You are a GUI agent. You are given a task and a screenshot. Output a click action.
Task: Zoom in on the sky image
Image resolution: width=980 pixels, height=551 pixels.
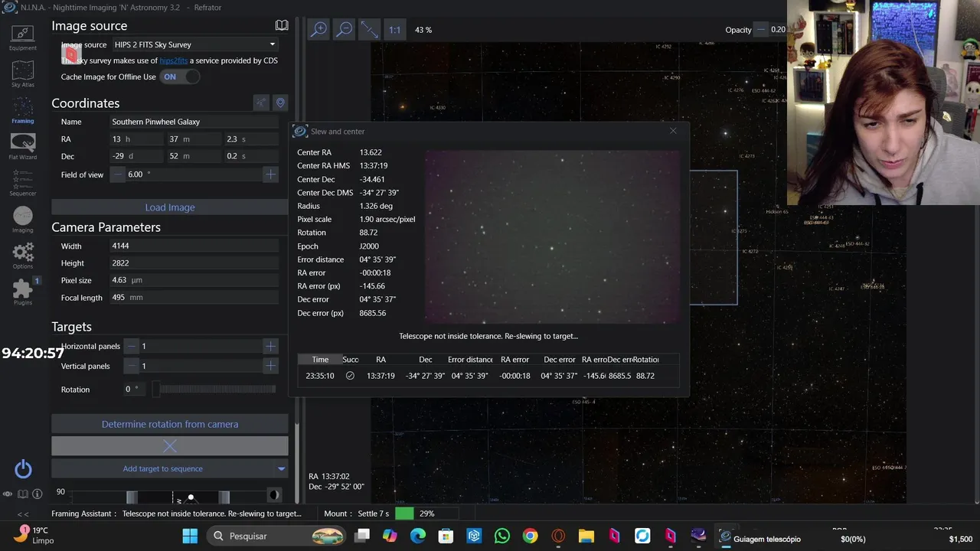point(318,29)
